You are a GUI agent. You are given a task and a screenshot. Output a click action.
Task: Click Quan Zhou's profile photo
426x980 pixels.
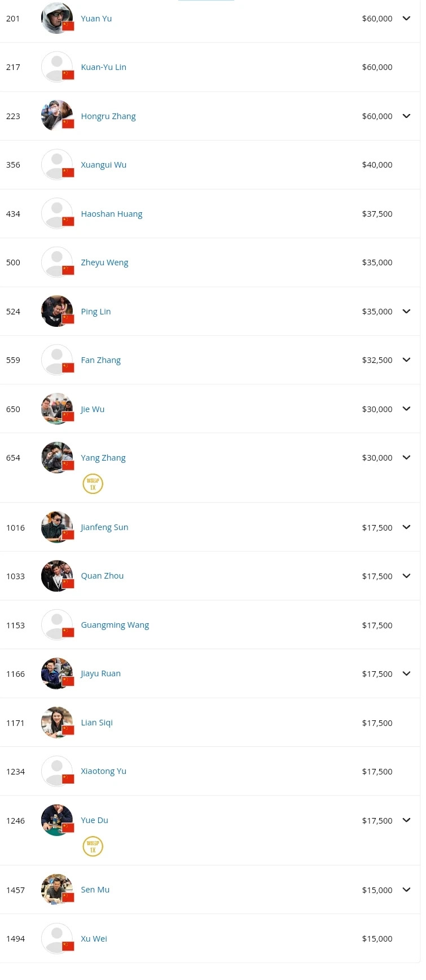[56, 575]
